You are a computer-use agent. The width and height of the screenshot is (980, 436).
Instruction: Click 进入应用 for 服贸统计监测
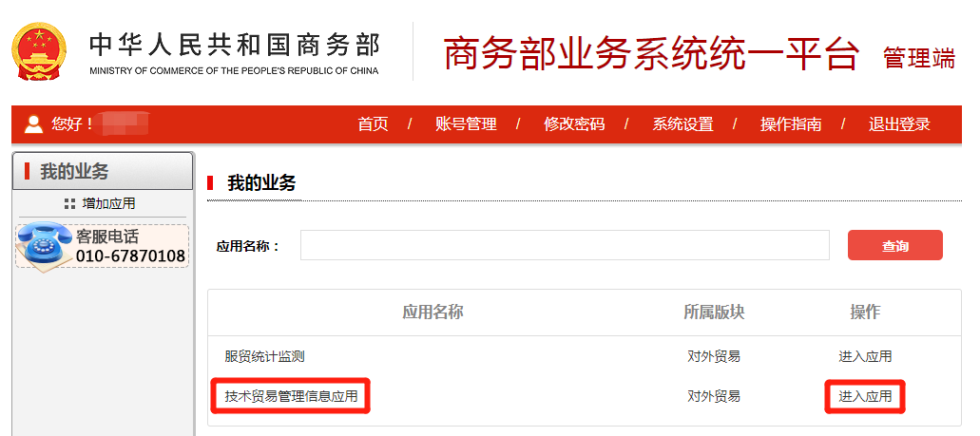pyautogui.click(x=865, y=356)
